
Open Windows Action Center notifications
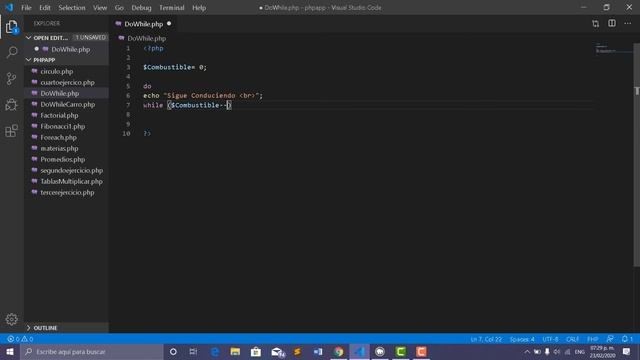(627, 351)
